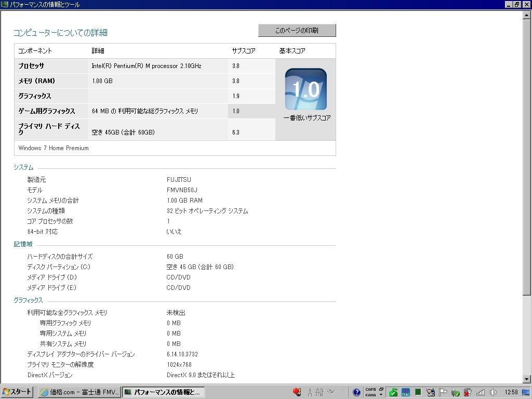Screen dimensions: 532x399
Task: Click the Windows 7 Home Premium text
Action: (x=54, y=148)
